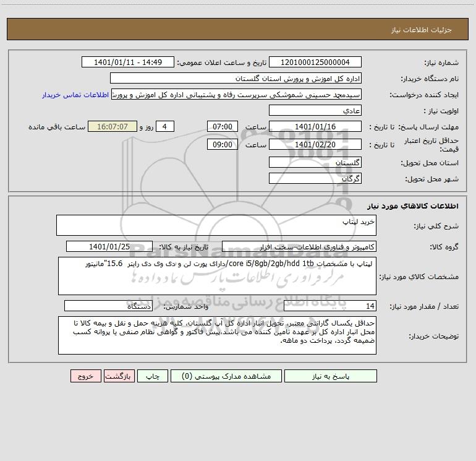
Task: Click the laptop specifications text box
Action: 217,276
